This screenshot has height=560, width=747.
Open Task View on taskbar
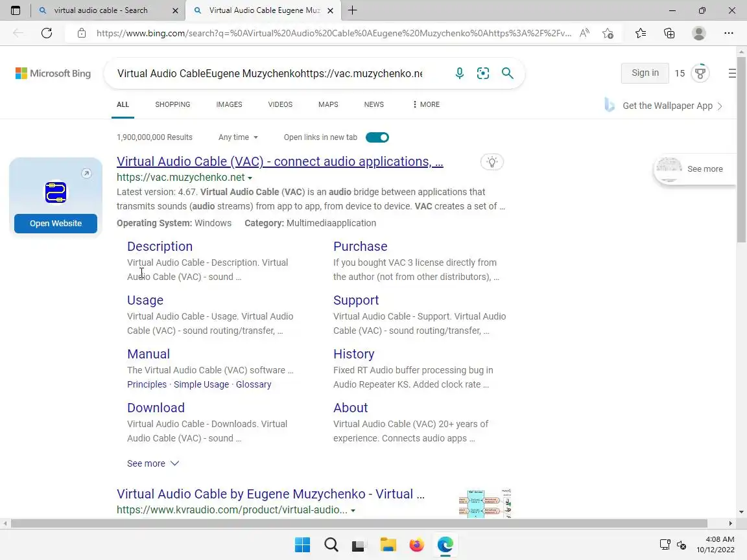coord(358,545)
